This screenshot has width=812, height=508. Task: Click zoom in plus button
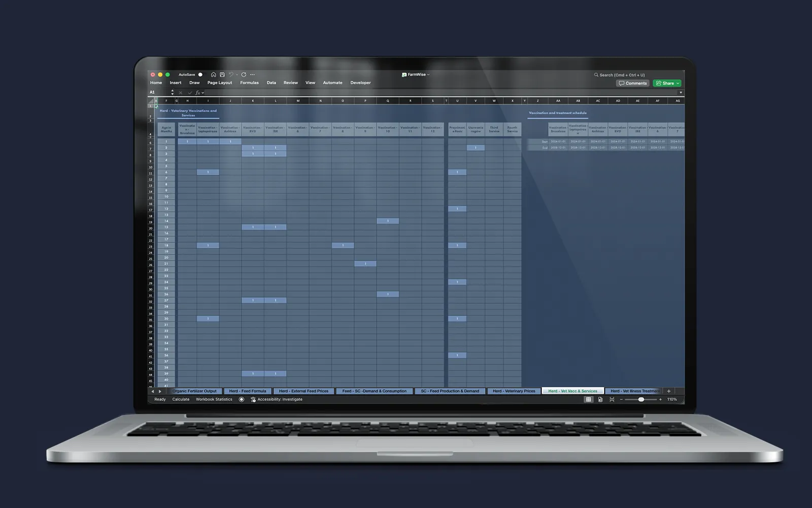(x=660, y=399)
